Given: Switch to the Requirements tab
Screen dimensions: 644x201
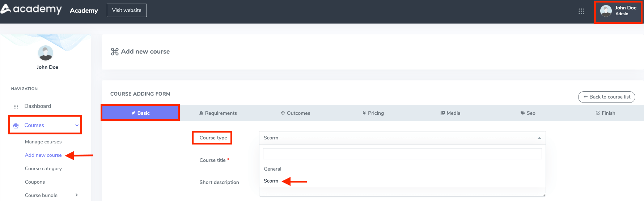Looking at the screenshot, I should click(x=218, y=113).
